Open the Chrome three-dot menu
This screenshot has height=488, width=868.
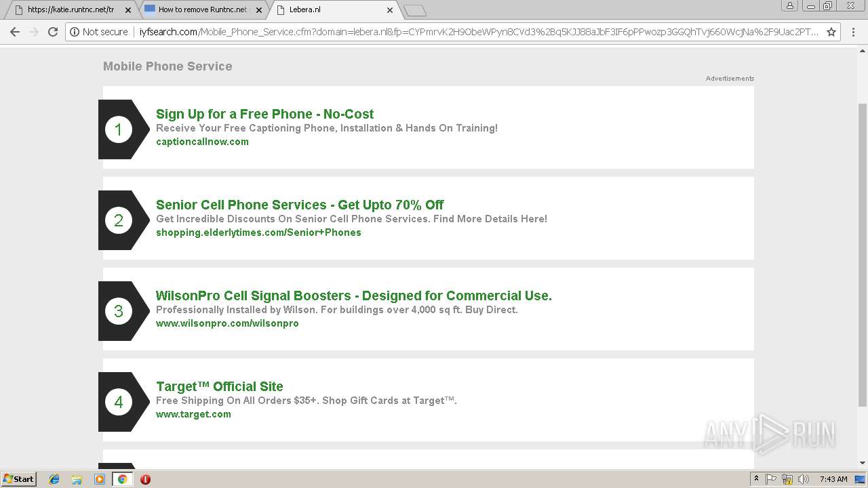pos(854,32)
